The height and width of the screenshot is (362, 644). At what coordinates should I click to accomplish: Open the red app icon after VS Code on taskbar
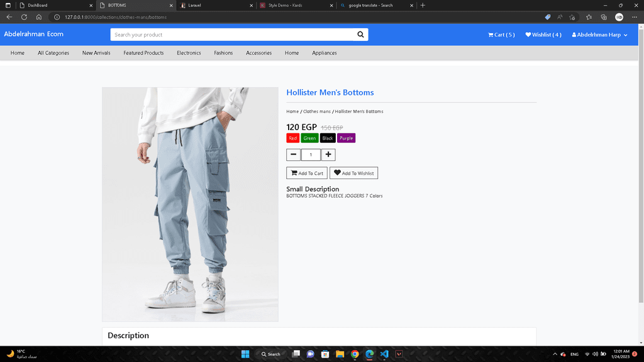pos(399,354)
